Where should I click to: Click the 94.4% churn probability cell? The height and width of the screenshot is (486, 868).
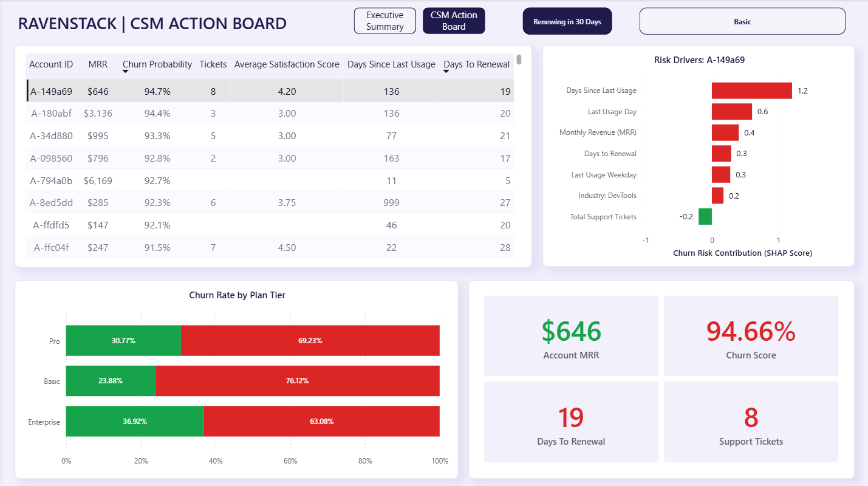coord(157,114)
